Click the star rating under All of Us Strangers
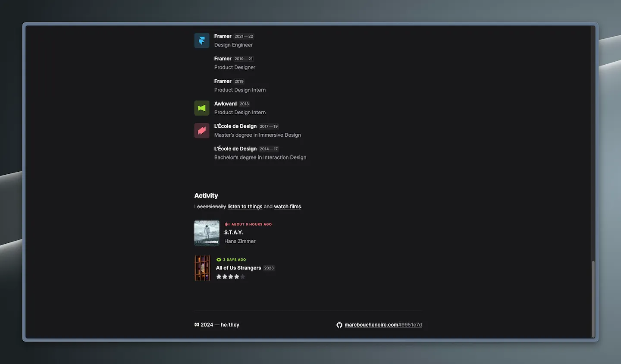The width and height of the screenshot is (621, 364). coord(230,277)
